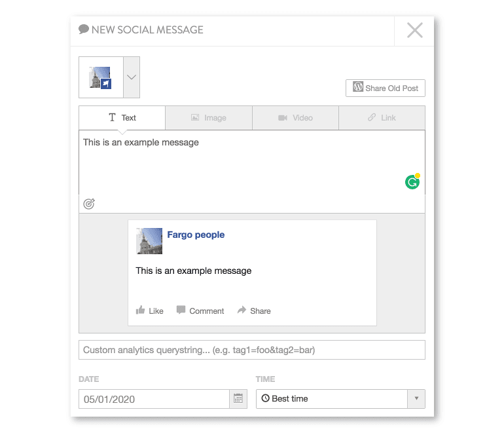Click the date field showing 05/01/2020

[x=154, y=399]
